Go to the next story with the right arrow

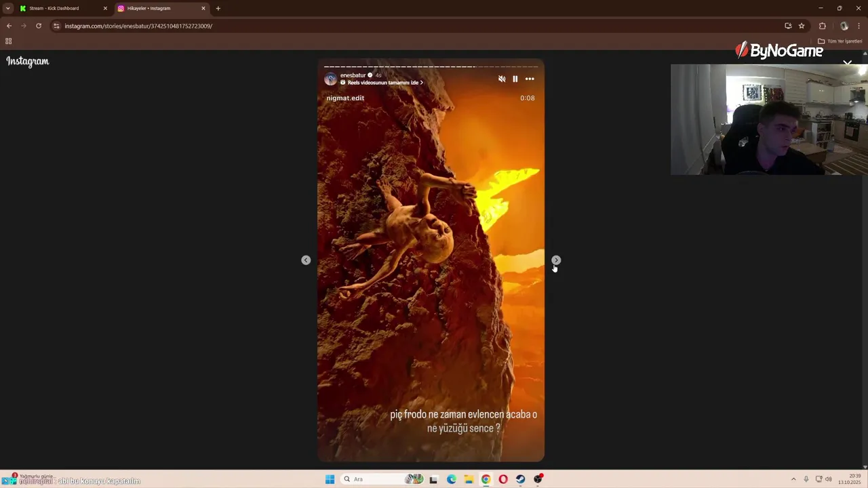(556, 260)
